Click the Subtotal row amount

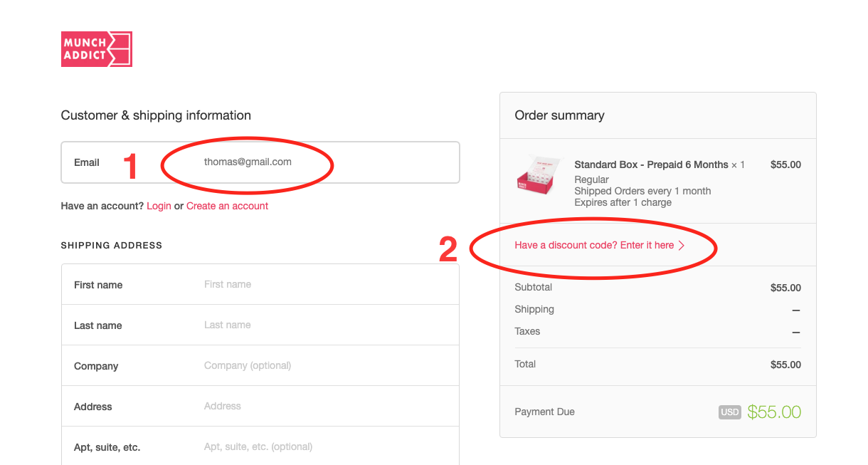tap(785, 288)
